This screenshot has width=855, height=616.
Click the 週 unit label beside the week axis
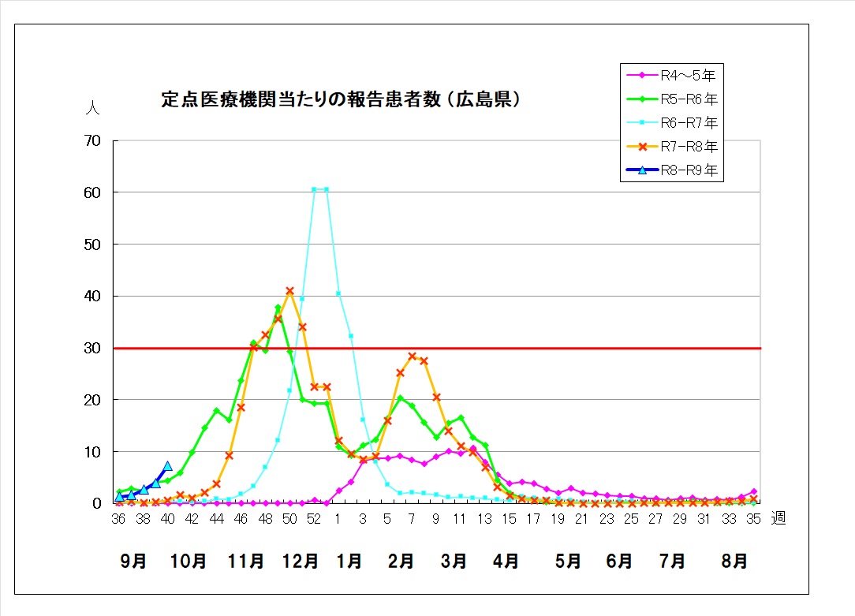778,518
